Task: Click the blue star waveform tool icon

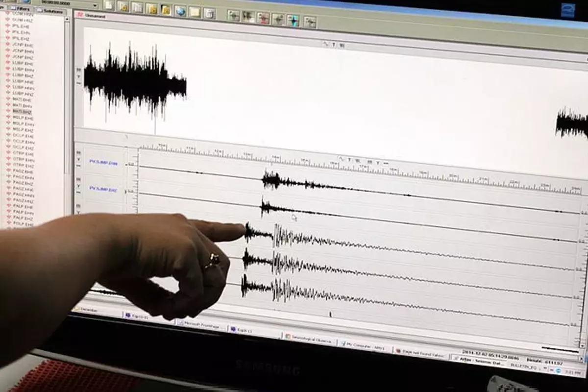Action: tap(293, 20)
